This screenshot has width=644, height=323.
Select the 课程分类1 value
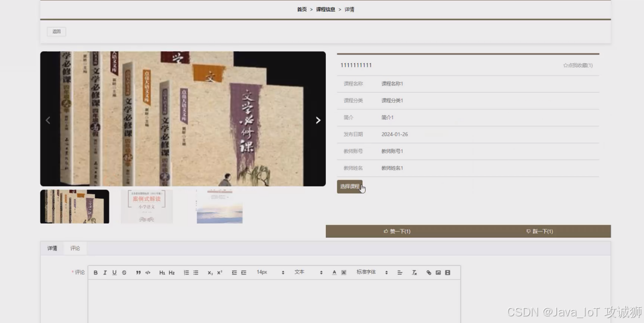coord(392,100)
